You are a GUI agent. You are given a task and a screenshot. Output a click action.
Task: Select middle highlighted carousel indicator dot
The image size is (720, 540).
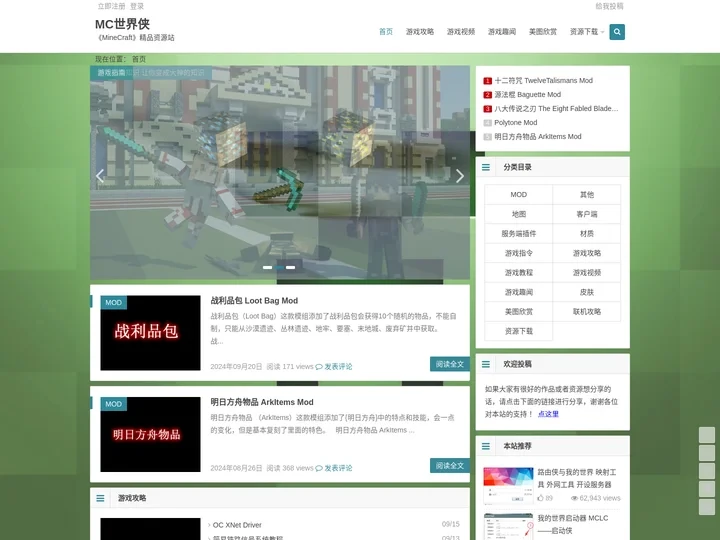(x=279, y=267)
